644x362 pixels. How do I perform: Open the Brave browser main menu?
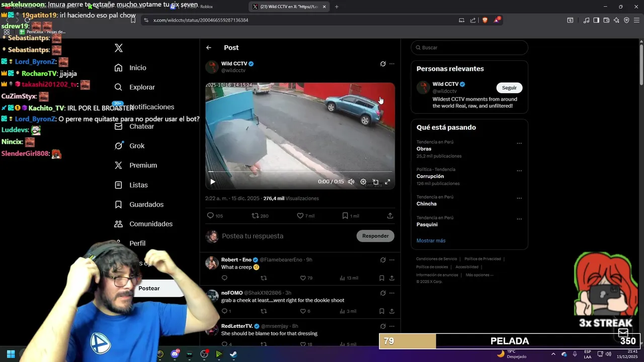point(636,20)
